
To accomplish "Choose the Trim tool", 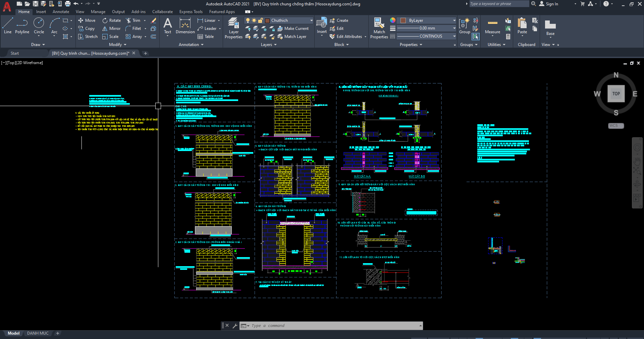I will (x=133, y=20).
